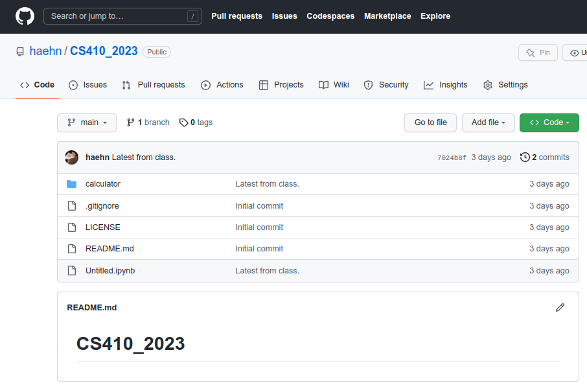Click the slash shortcut icon in search box
Viewport: 587px width, 392px height.
tap(192, 16)
